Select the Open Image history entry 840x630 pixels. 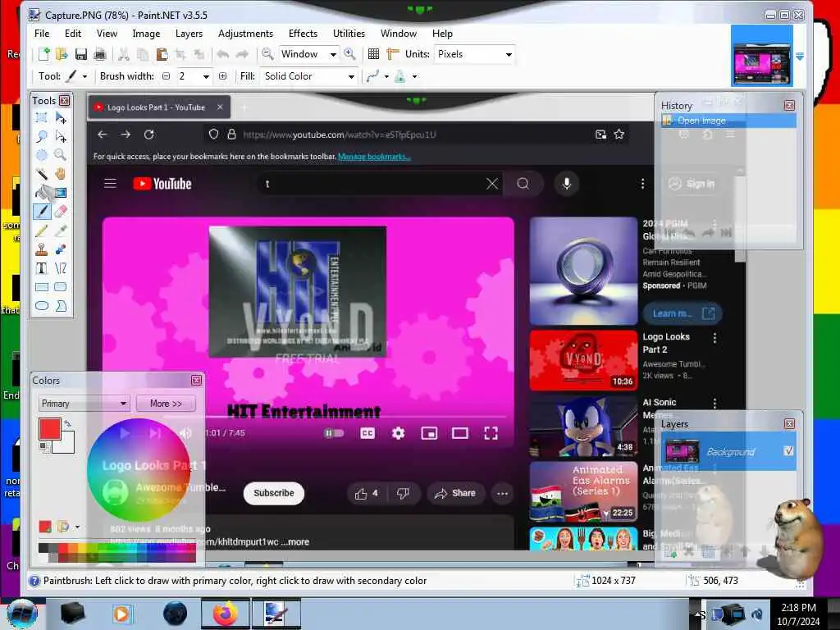point(728,121)
